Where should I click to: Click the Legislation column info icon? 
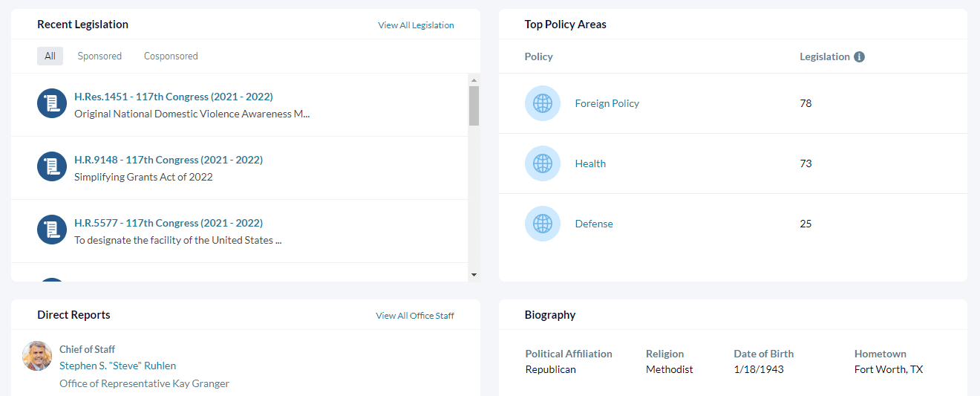[859, 56]
